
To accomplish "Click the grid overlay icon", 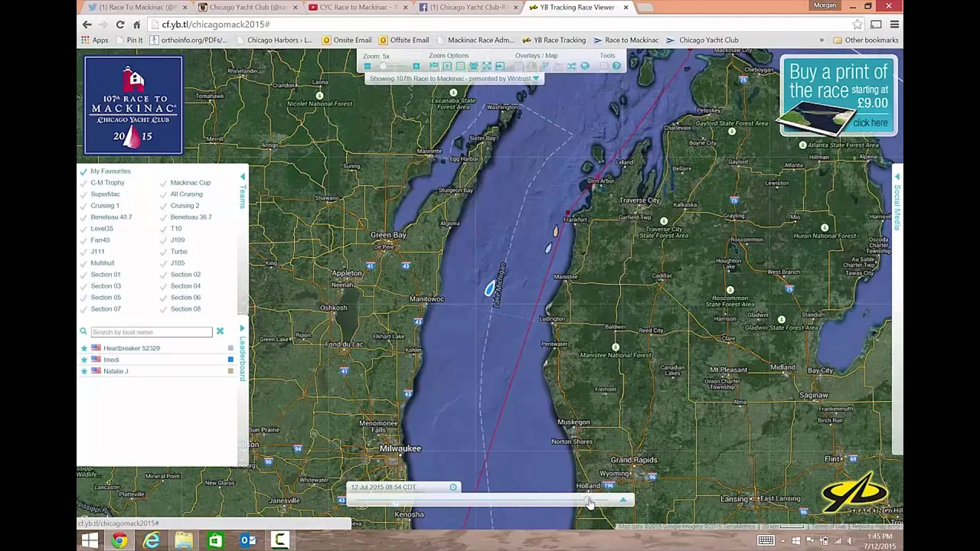I will pyautogui.click(x=518, y=67).
